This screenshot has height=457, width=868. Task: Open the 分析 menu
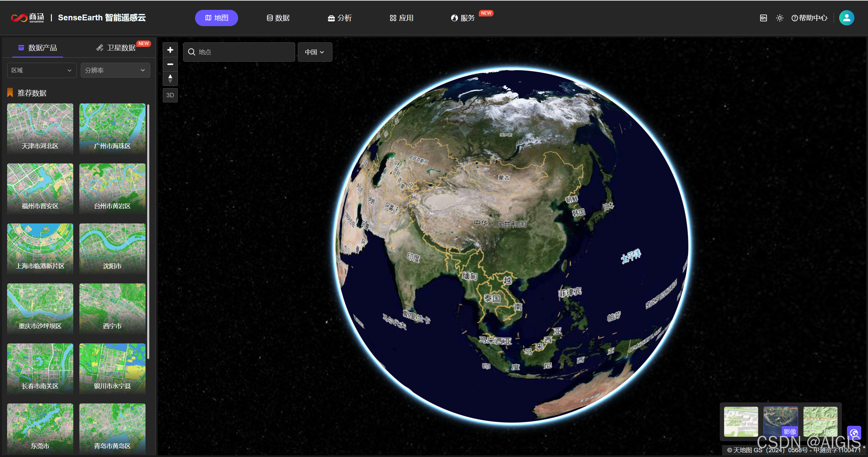[x=340, y=18]
